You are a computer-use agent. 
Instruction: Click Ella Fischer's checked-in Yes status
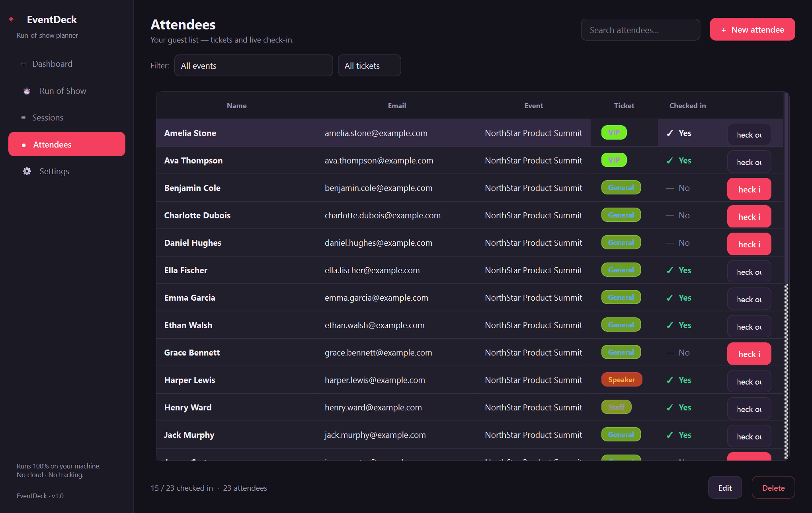(679, 270)
